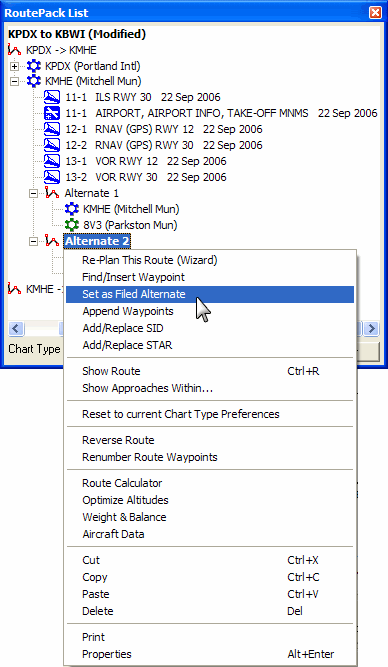Image resolution: width=388 pixels, height=667 pixels.
Task: Select 8V3 (Parkston Mun) waypoint
Action: (x=130, y=225)
